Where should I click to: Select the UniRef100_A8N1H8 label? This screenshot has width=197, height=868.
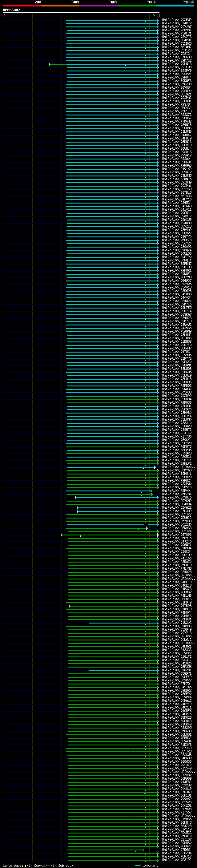(x=177, y=596)
